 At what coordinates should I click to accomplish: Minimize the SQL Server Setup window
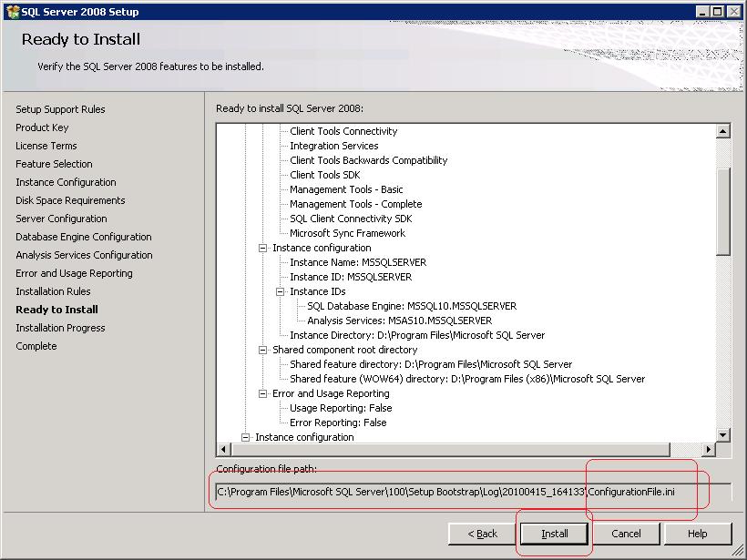point(702,12)
